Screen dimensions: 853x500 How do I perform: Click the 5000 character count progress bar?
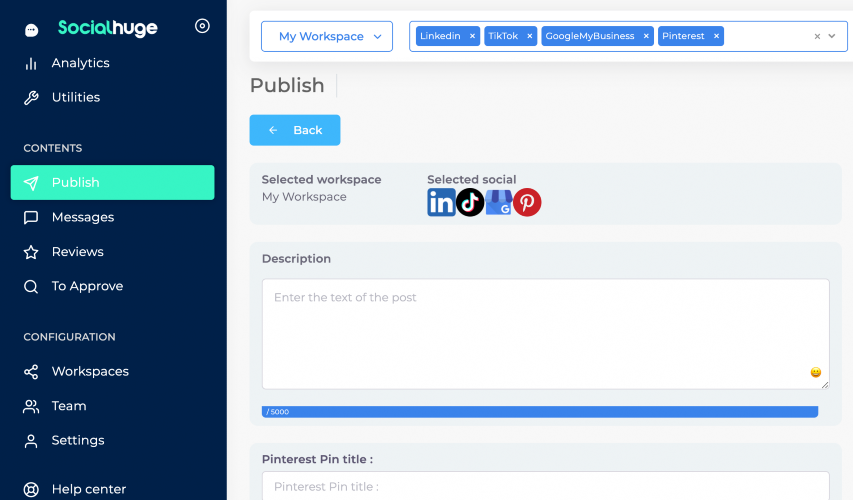pyautogui.click(x=540, y=412)
